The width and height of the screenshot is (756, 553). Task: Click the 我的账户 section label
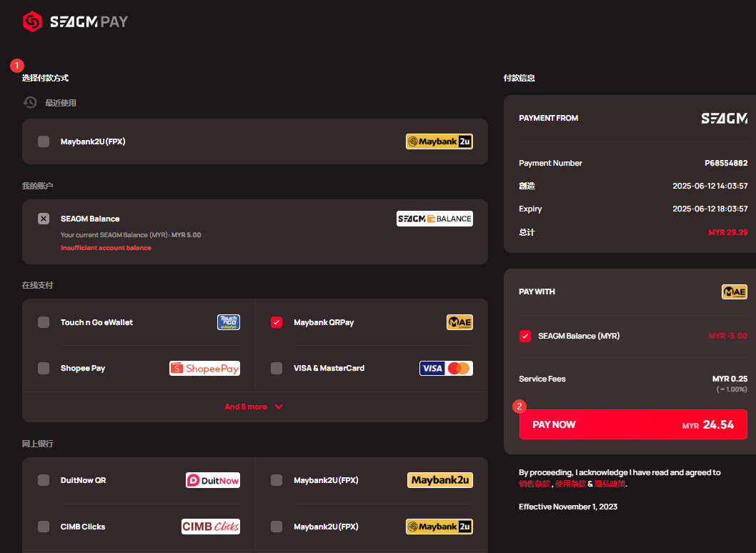[38, 186]
